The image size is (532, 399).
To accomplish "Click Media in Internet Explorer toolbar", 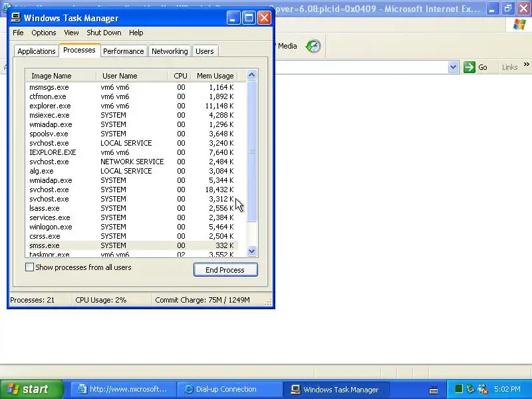I will [x=287, y=46].
